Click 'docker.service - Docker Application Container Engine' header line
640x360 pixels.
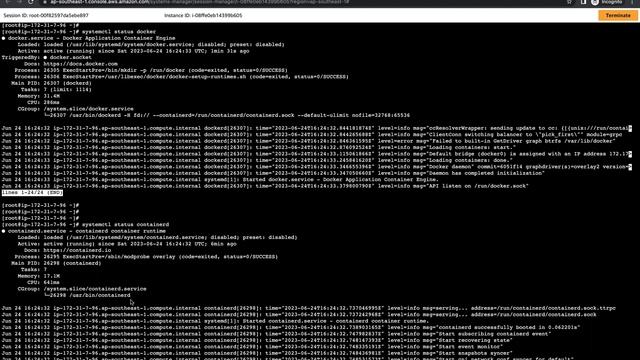click(89, 38)
